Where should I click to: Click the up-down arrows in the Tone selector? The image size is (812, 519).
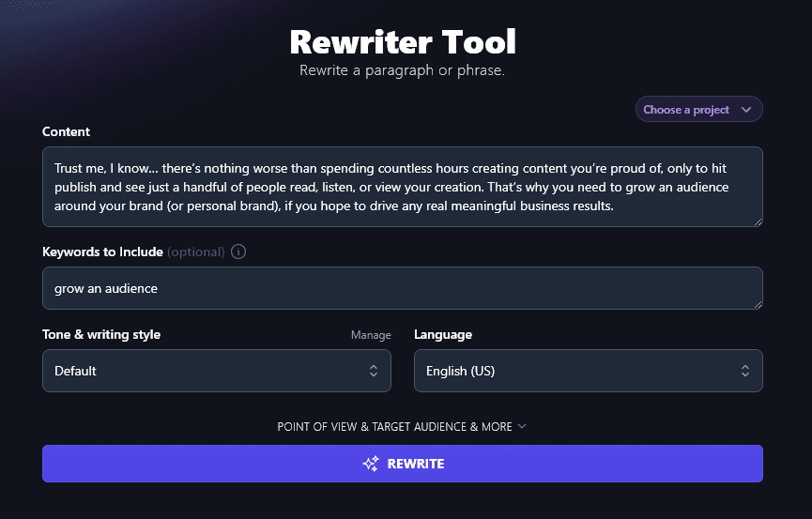tap(374, 371)
